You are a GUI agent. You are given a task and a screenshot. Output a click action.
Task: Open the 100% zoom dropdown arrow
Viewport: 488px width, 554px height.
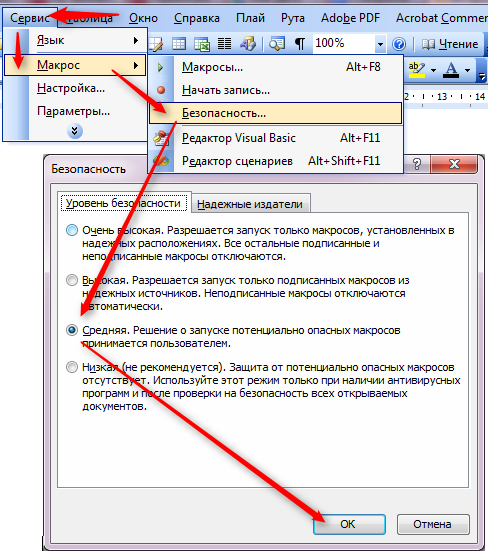coord(380,44)
